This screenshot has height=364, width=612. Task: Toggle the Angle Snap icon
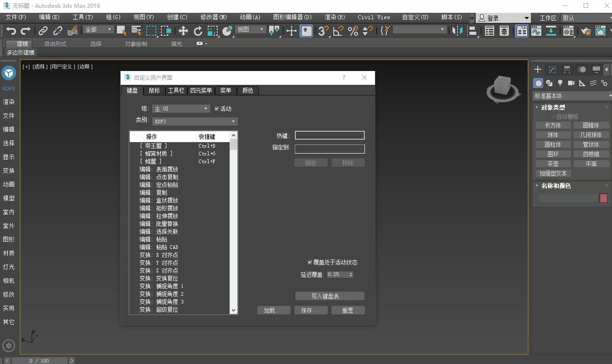[x=338, y=31]
